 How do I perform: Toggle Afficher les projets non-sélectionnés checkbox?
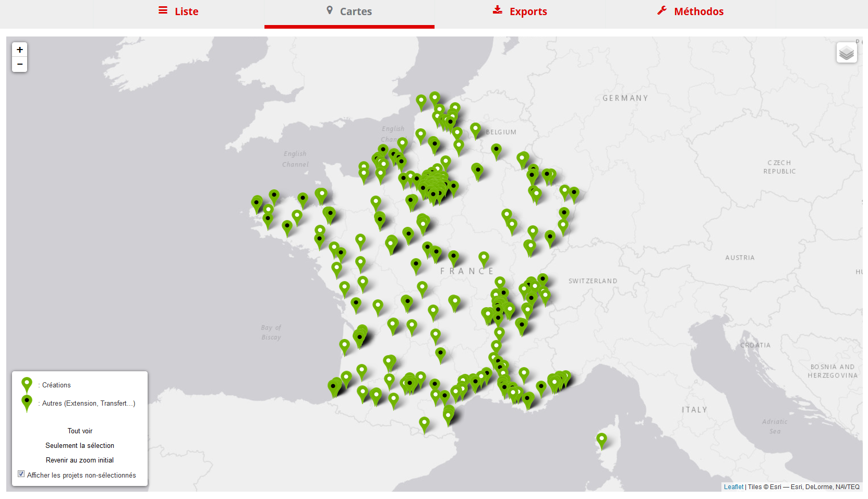pos(21,474)
